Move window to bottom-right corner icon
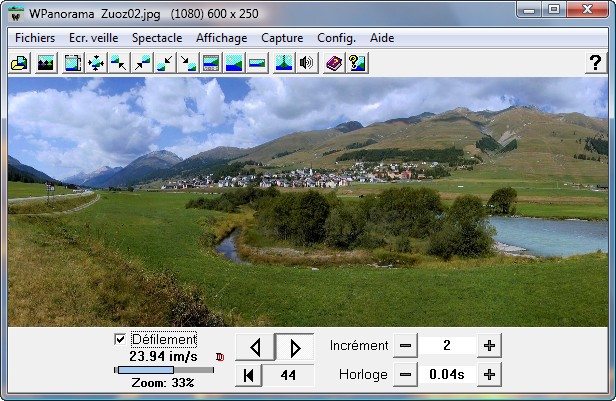616x401 pixels. pyautogui.click(x=188, y=63)
